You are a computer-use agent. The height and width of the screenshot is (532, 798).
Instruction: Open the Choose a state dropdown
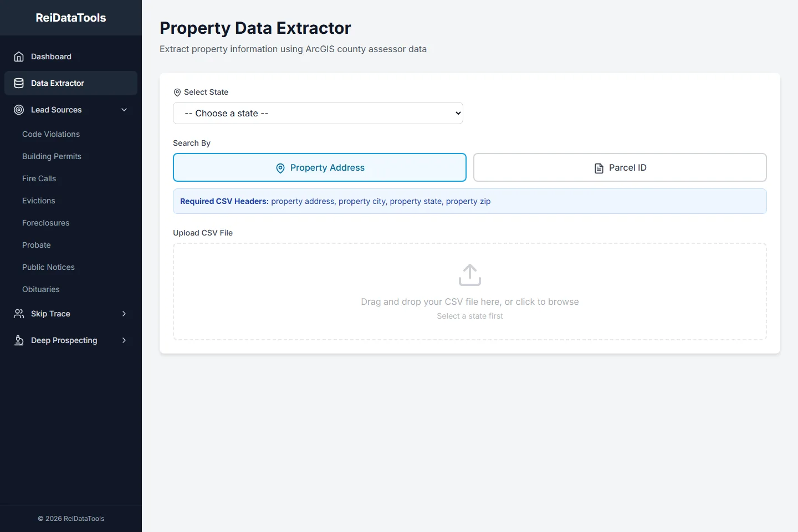point(318,113)
